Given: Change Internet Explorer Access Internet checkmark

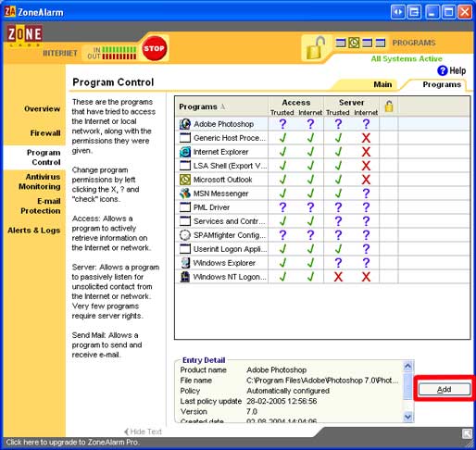Looking at the screenshot, I should coord(310,152).
